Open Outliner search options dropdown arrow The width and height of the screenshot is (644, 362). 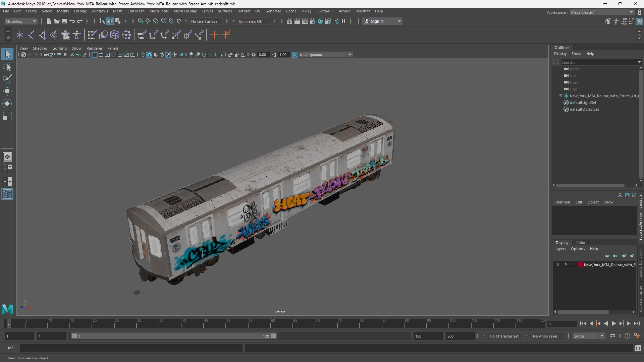[639, 62]
